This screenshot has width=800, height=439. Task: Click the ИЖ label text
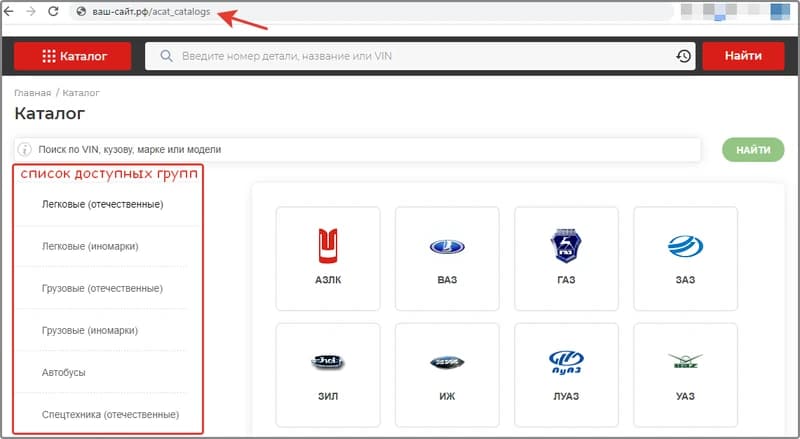(x=447, y=396)
